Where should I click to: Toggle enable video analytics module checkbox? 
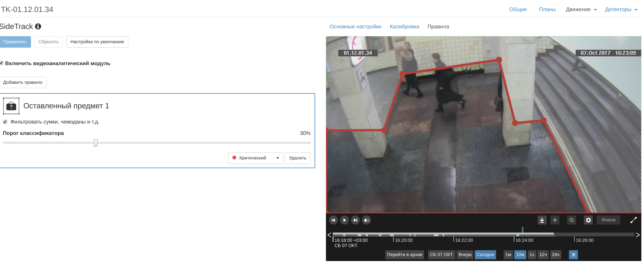tap(1, 63)
